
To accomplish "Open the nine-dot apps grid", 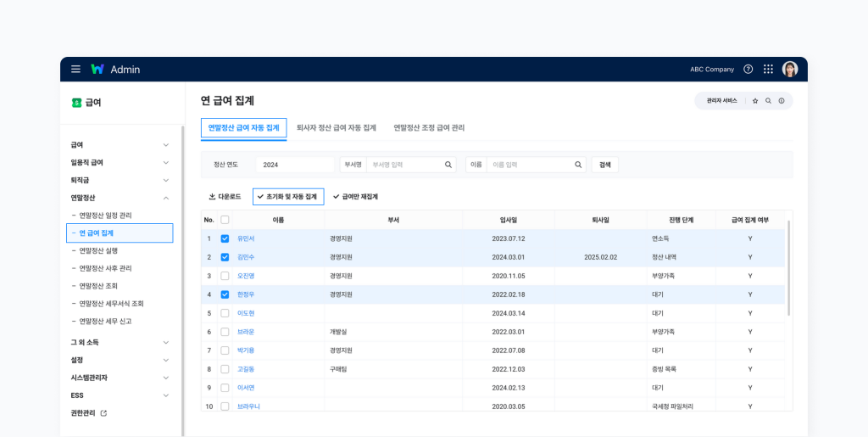I will (768, 70).
